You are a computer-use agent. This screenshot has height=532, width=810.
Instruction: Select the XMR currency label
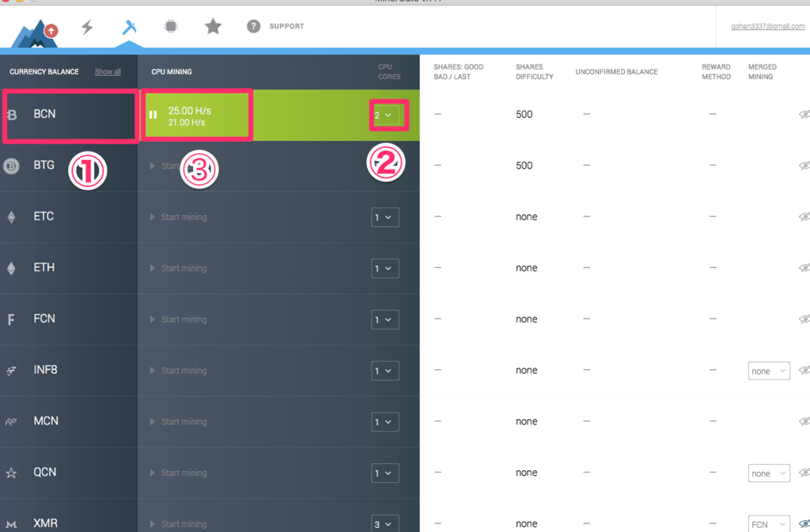(45, 523)
